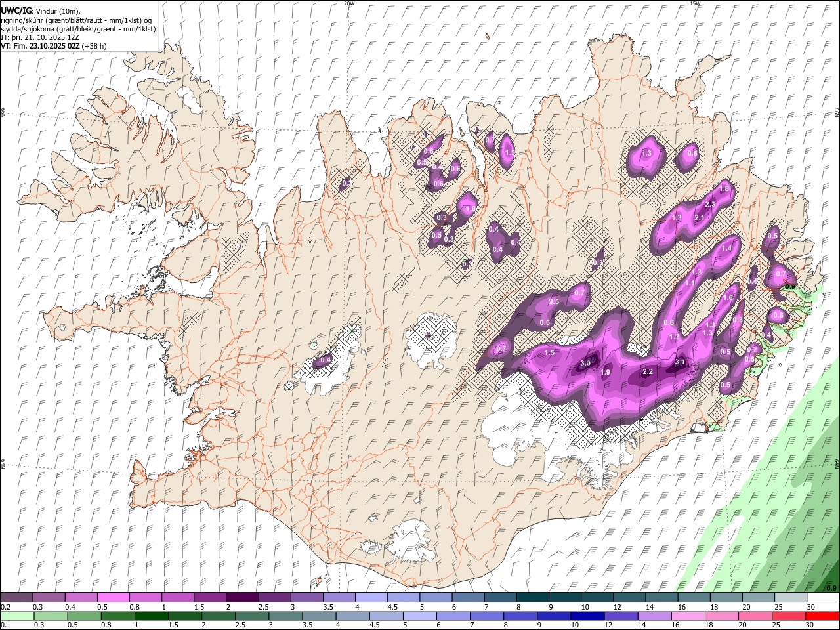Click the 3.1 snowfall value label
The image size is (840, 630).
680,362
